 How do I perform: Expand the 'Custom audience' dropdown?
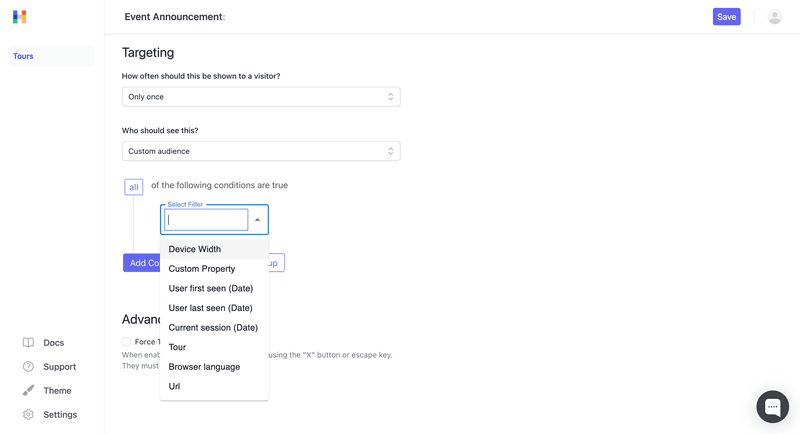[261, 151]
